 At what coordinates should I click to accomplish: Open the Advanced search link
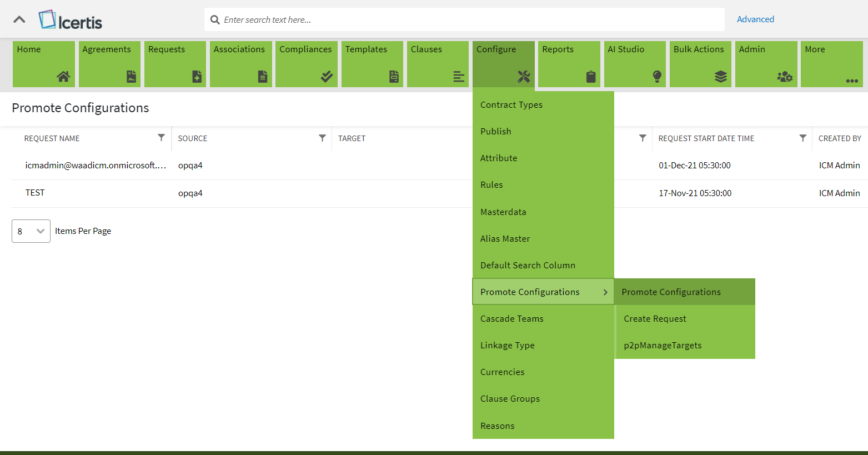pyautogui.click(x=755, y=19)
